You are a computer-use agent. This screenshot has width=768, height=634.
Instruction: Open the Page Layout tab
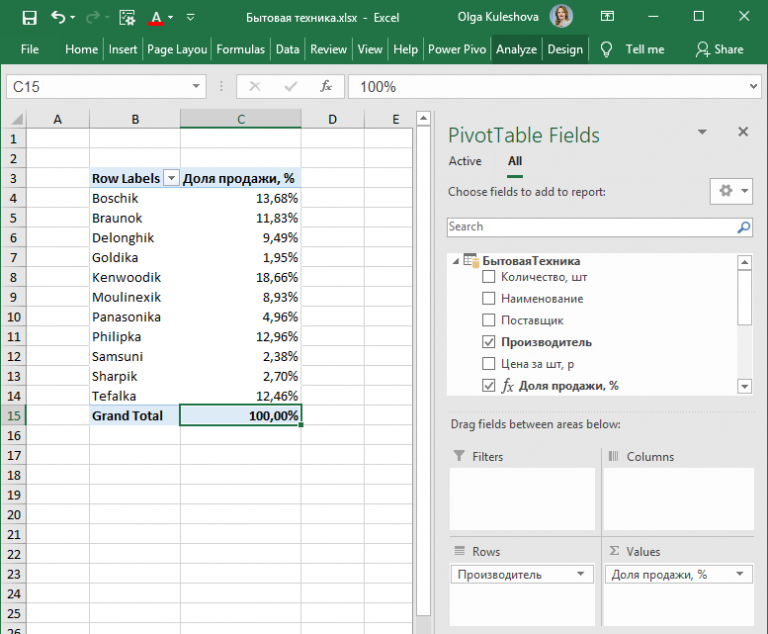tap(177, 49)
